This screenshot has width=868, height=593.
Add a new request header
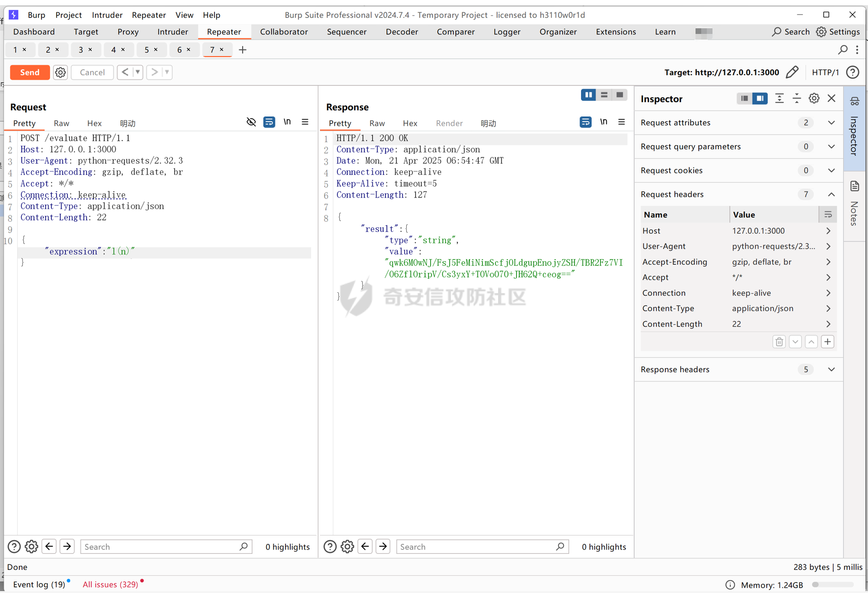[x=827, y=342]
